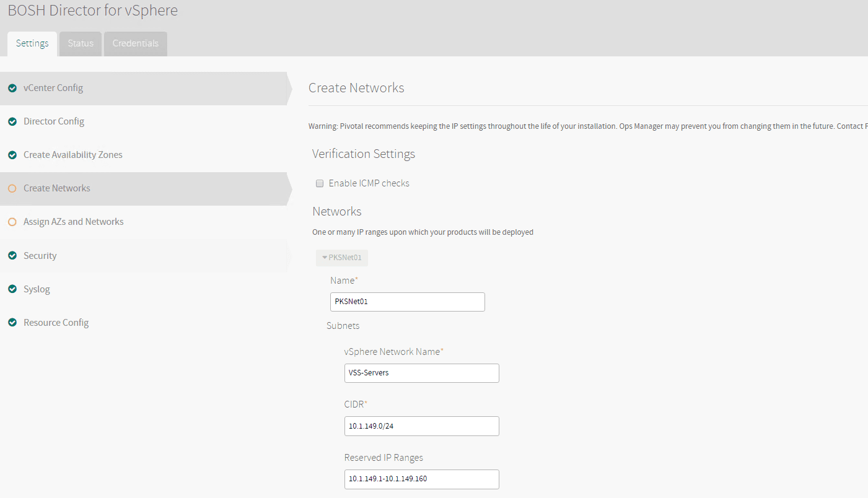Click the Resource Config green check icon
The width and height of the screenshot is (868, 498).
click(x=12, y=323)
